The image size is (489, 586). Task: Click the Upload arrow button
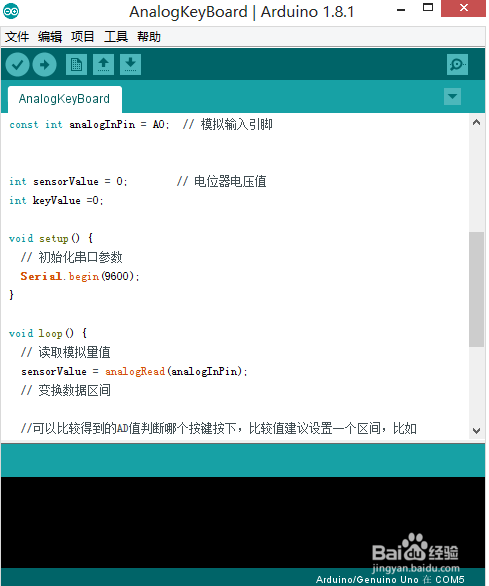[44, 65]
